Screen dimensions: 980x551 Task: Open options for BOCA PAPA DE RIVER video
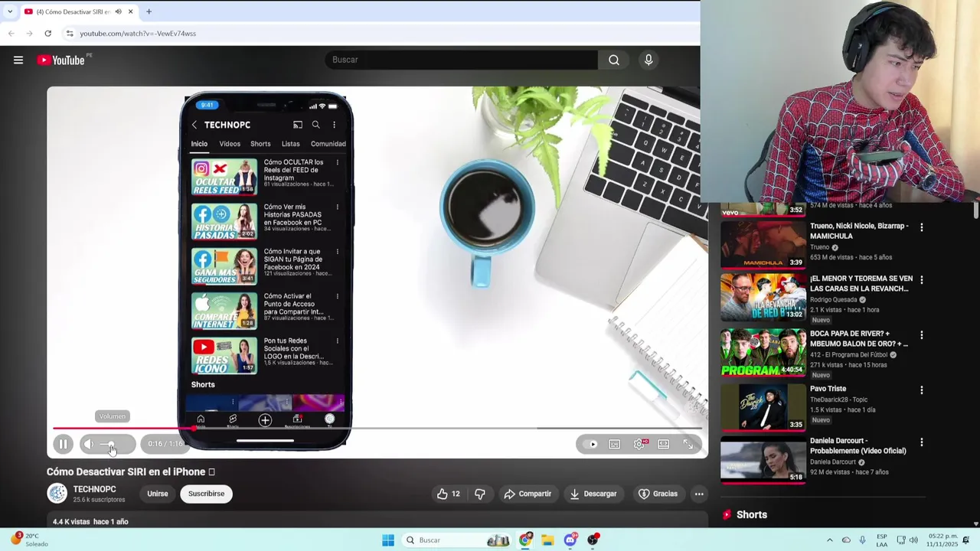[x=922, y=335]
